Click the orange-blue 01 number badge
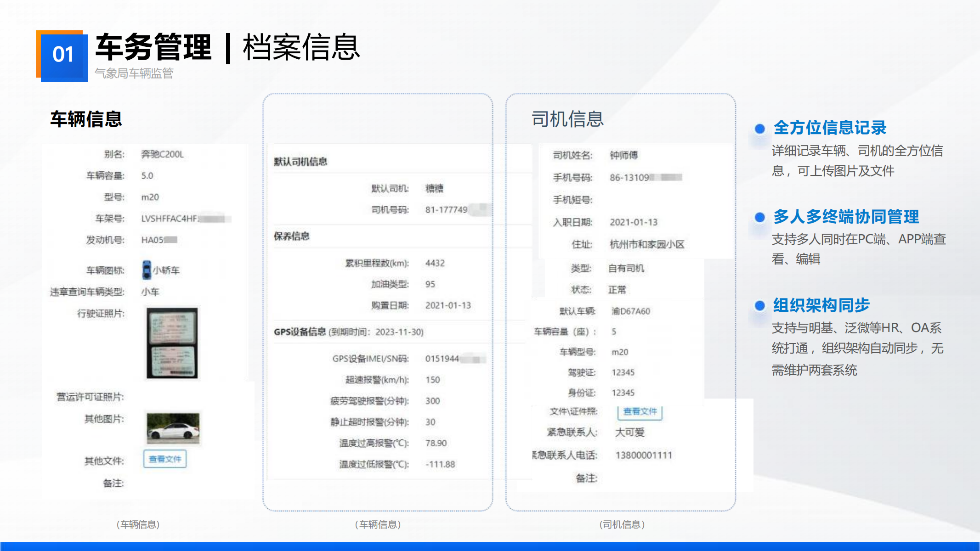Image resolution: width=980 pixels, height=551 pixels. pos(63,56)
